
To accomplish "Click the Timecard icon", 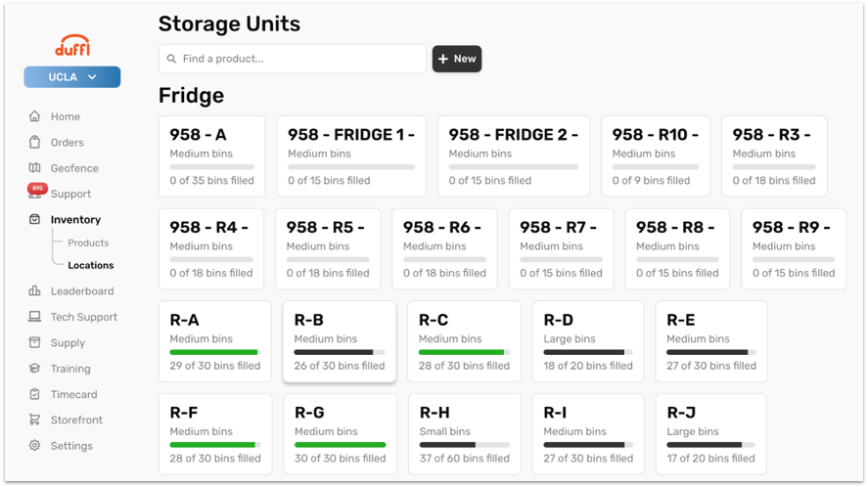I will 35,394.
